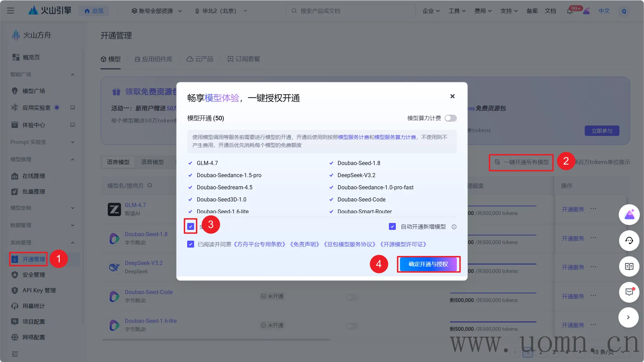Click the notification bell icon
Screen dimensions: 644x362
pyautogui.click(x=569, y=11)
